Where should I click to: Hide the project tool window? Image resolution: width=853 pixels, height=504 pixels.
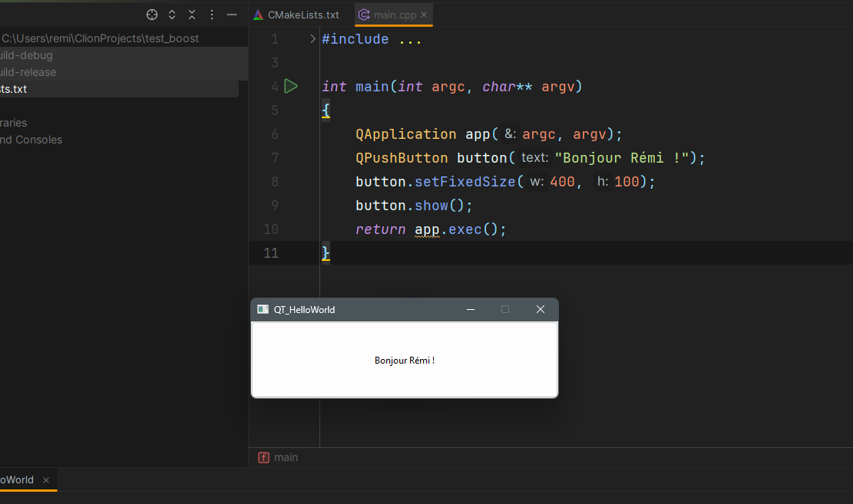click(x=232, y=15)
